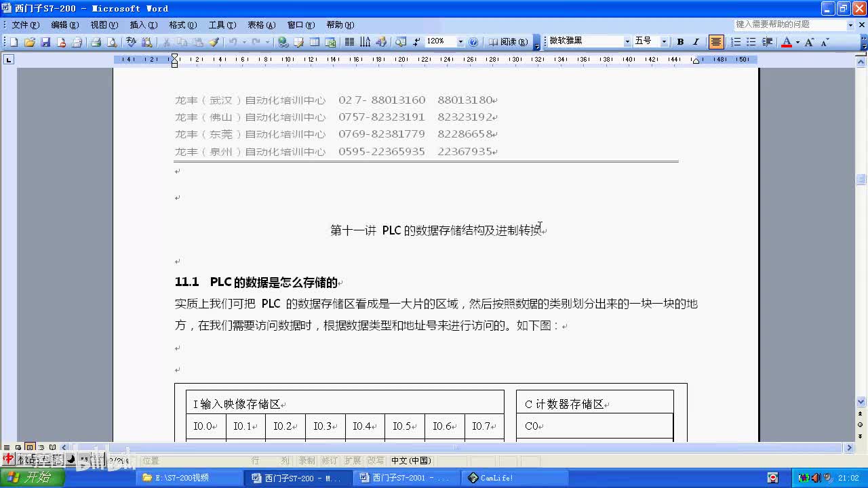The width and height of the screenshot is (868, 488).
Task: Click the Numbering list icon
Action: (x=736, y=42)
